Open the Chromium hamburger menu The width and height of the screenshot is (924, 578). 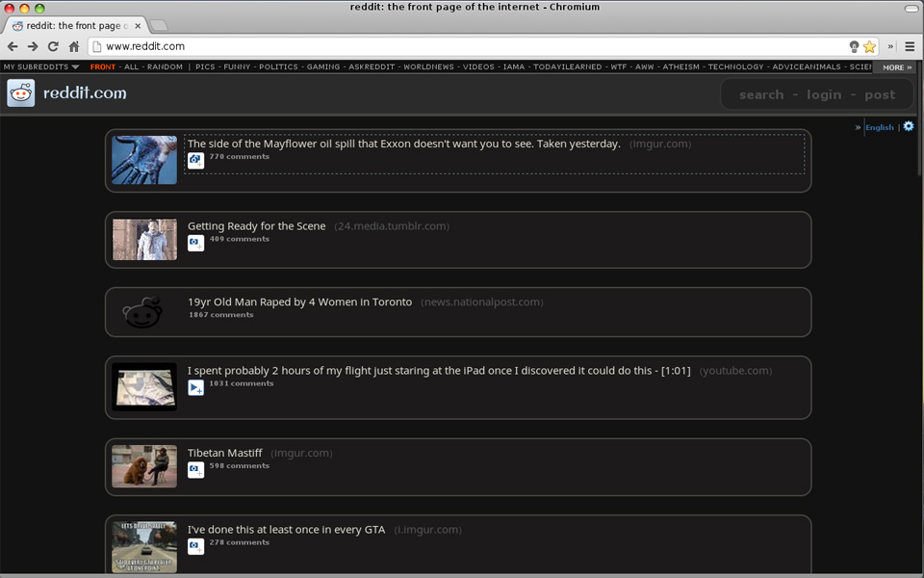[910, 46]
